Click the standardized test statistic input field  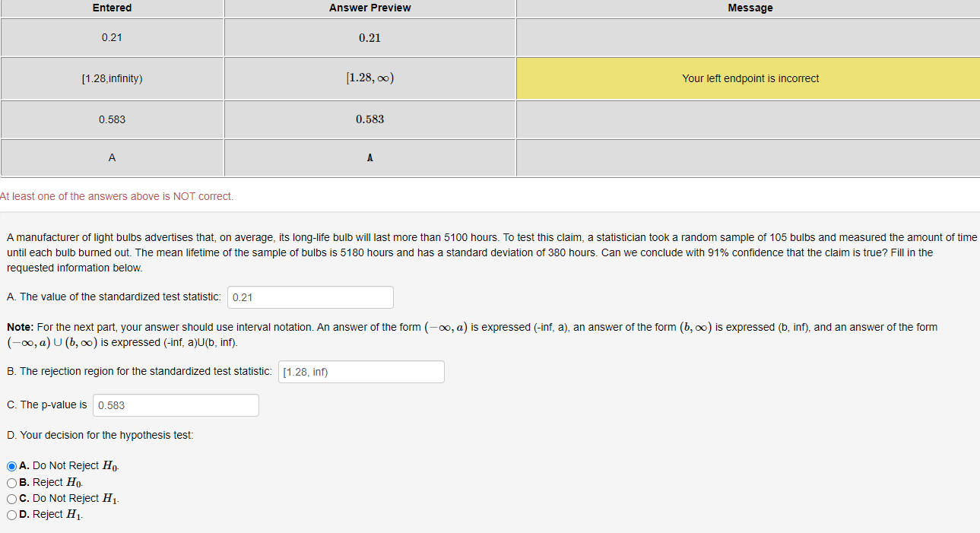(310, 297)
